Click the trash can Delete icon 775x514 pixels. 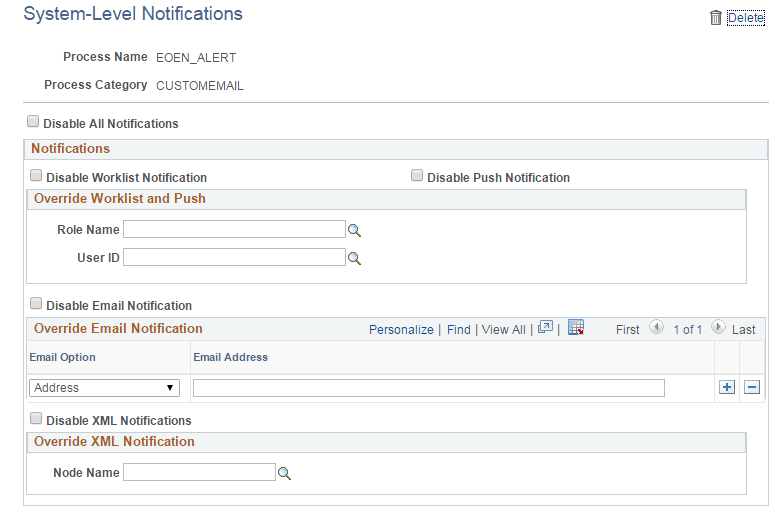[x=716, y=18]
